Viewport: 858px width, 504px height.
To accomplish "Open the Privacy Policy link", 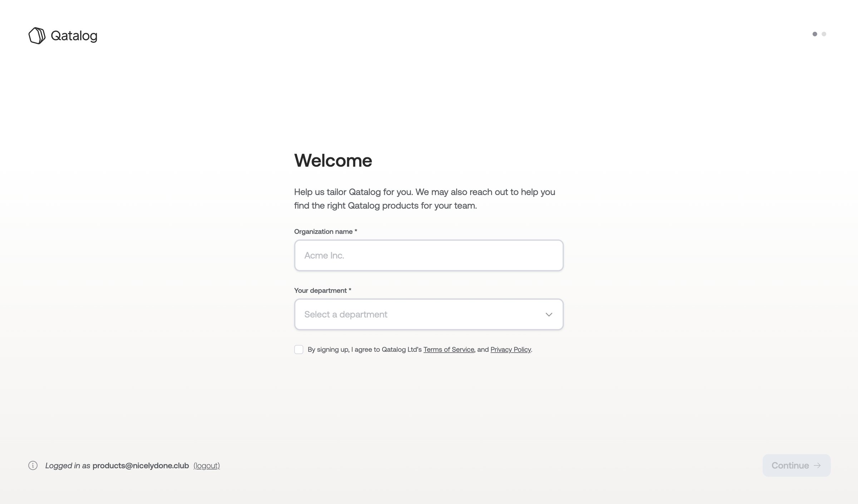I will tap(511, 349).
